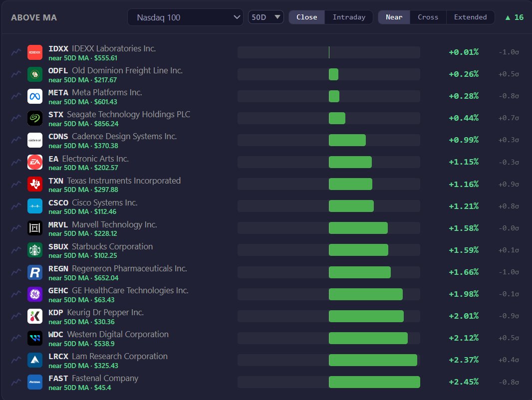Click near 50D MA $652.04 text

(83, 278)
